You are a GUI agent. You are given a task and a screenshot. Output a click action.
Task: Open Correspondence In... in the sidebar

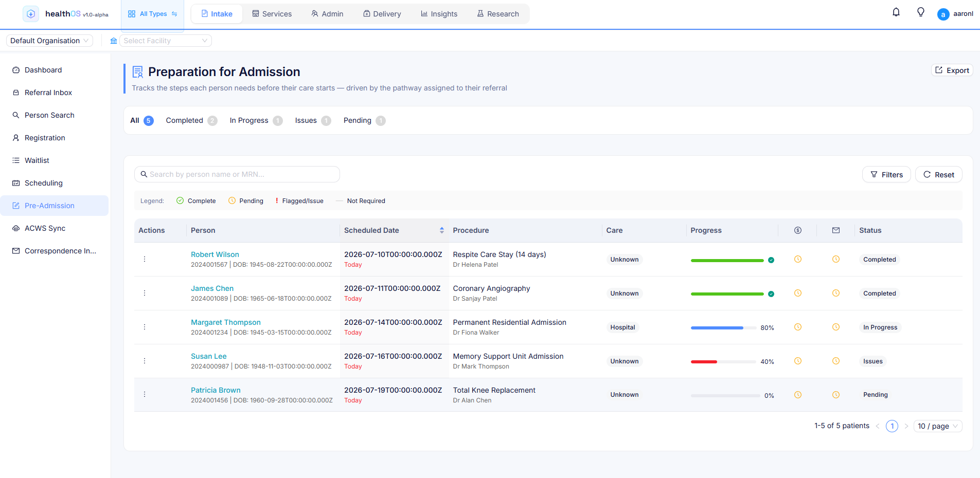(55, 251)
